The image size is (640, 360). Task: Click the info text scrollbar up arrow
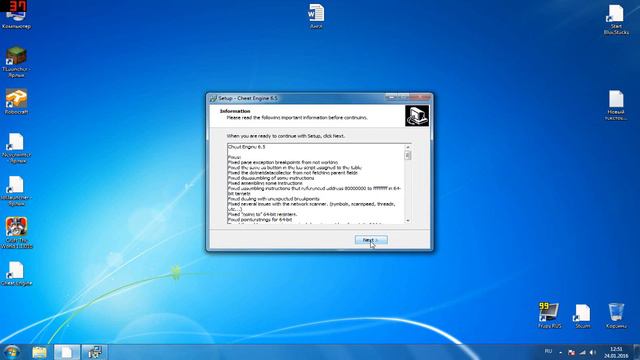coord(407,147)
